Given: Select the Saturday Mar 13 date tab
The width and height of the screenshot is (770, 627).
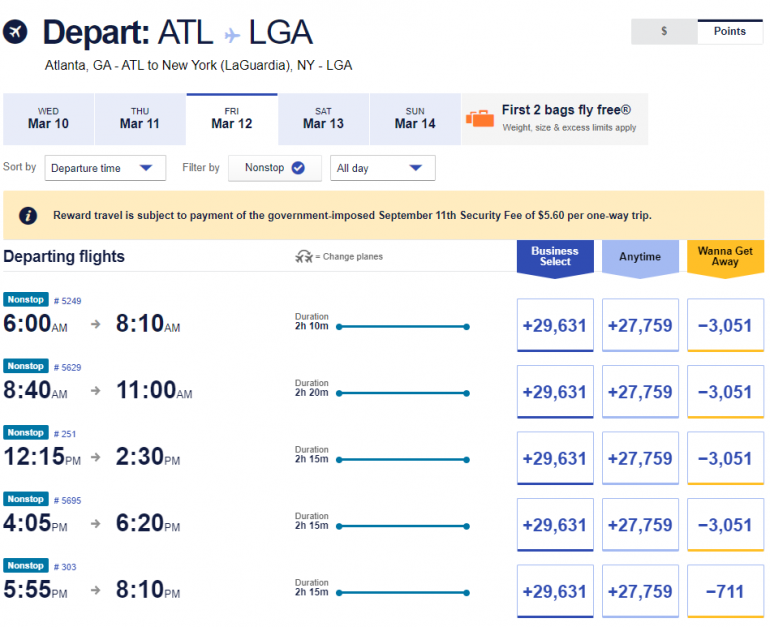Looking at the screenshot, I should click(x=323, y=119).
